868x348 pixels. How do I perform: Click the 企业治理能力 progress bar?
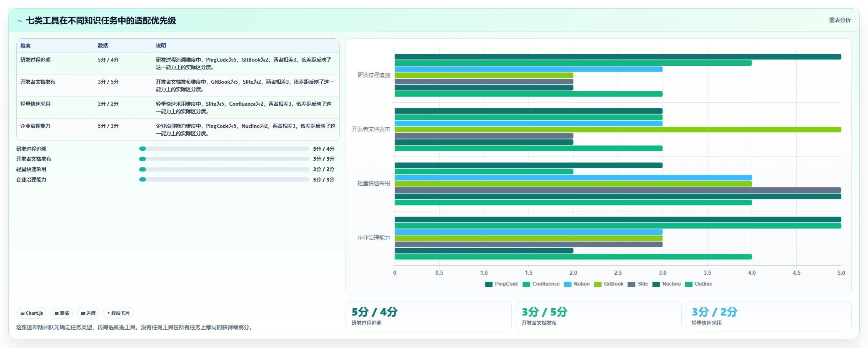(x=224, y=180)
